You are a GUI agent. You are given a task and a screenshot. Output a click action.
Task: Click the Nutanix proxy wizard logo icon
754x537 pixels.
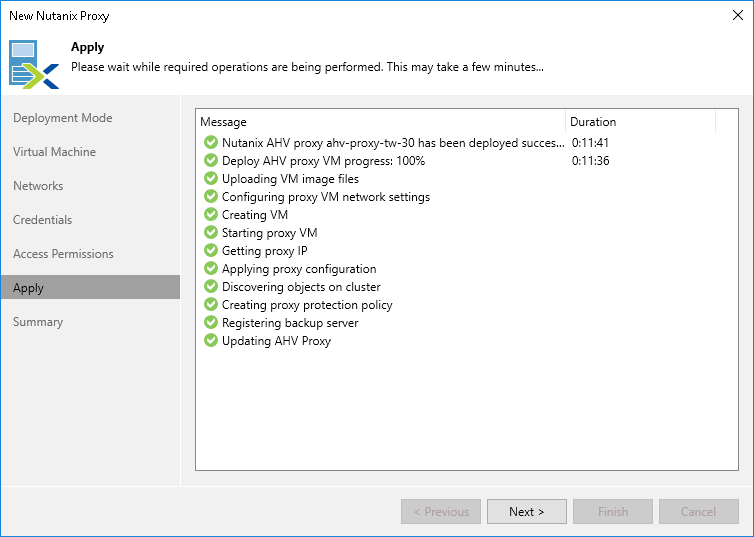click(34, 65)
